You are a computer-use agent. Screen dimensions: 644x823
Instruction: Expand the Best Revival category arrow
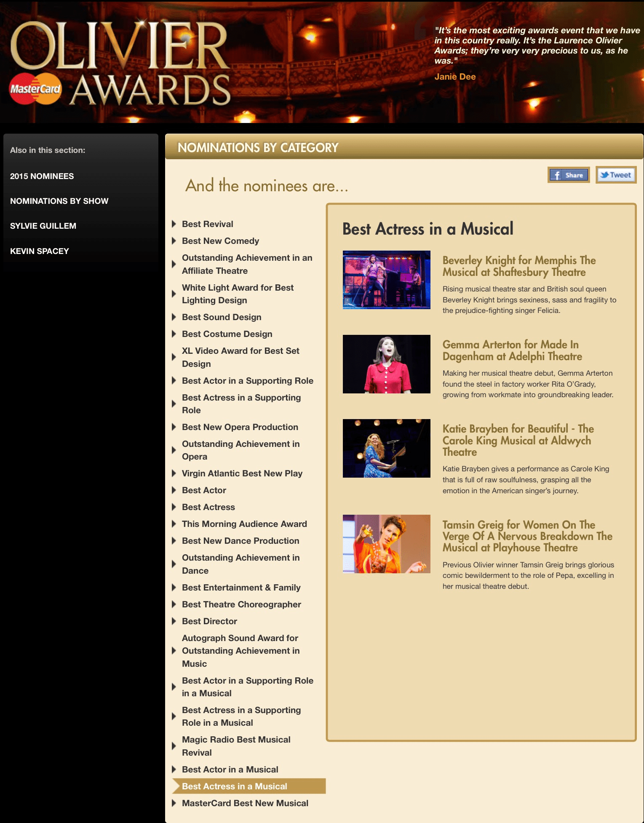[x=174, y=224]
